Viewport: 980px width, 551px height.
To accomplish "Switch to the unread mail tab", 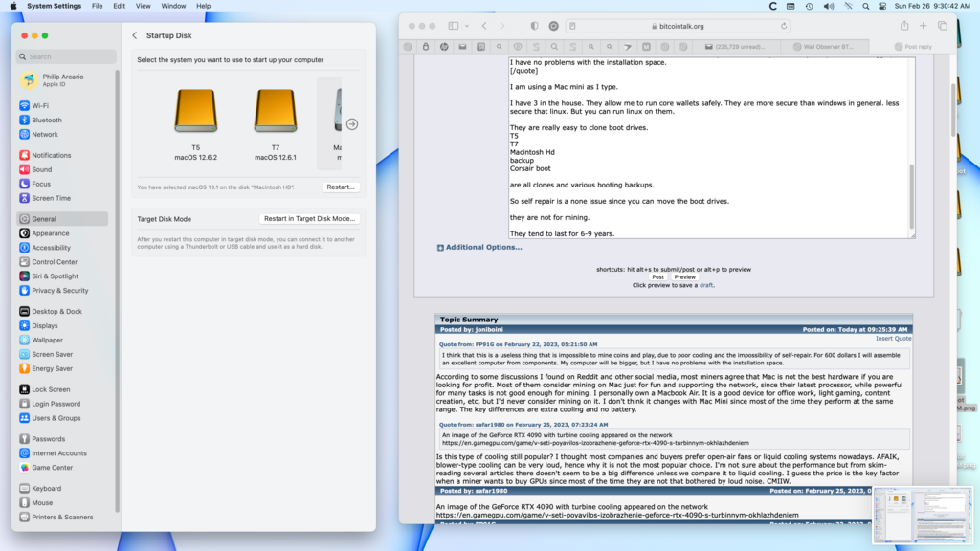I will [x=736, y=46].
